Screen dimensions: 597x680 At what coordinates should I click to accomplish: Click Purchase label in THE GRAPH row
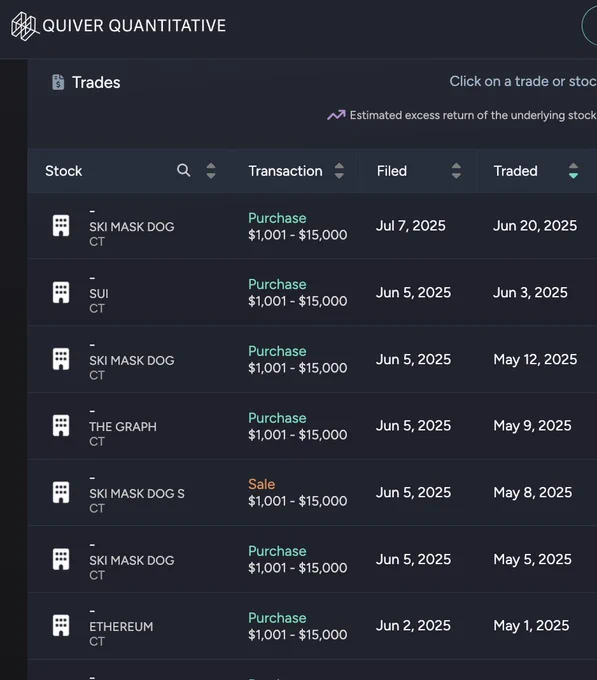click(x=277, y=418)
